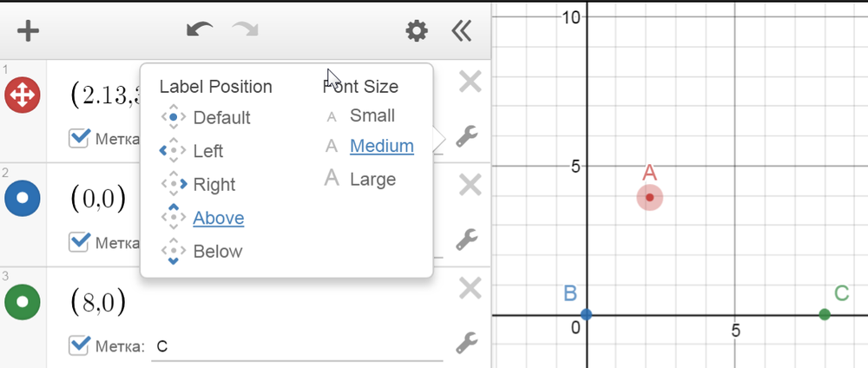Viewport: 868px width, 368px height.
Task: Select Below label position
Action: pyautogui.click(x=217, y=252)
